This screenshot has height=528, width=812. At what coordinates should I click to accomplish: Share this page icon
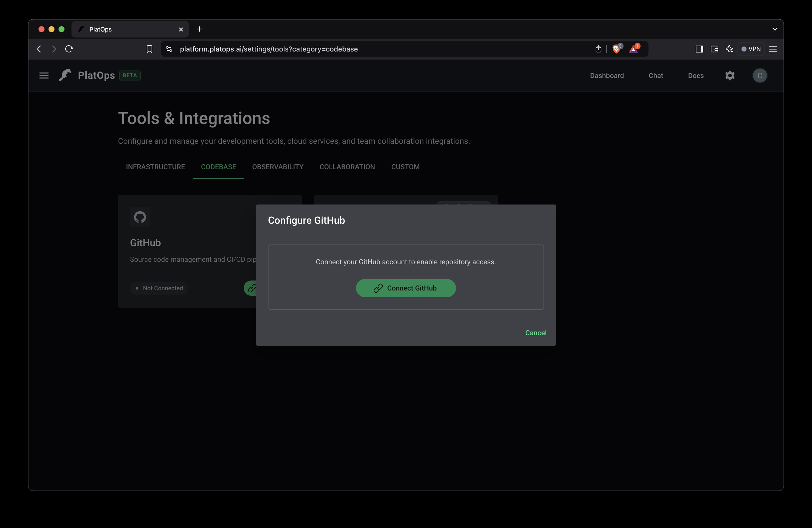click(x=598, y=49)
